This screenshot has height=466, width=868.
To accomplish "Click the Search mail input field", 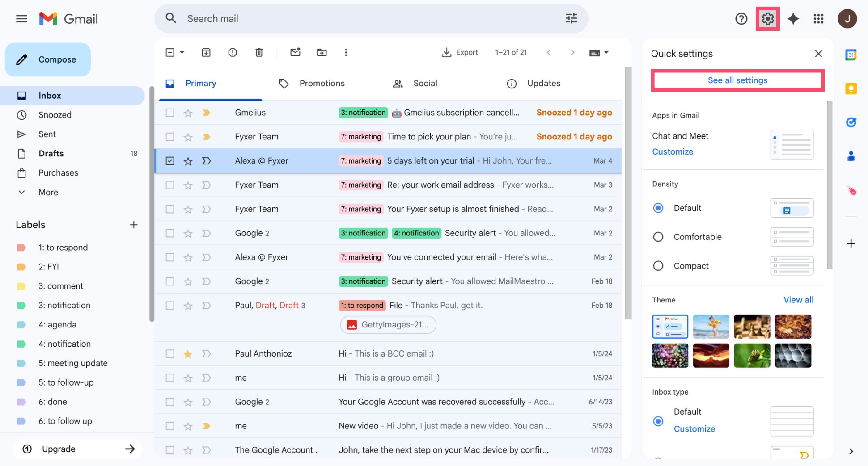I will coord(313,18).
